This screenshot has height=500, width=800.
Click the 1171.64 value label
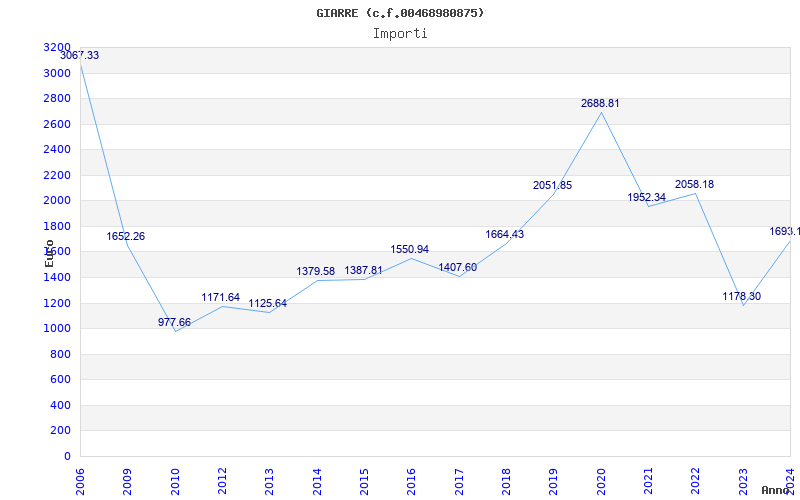click(220, 297)
